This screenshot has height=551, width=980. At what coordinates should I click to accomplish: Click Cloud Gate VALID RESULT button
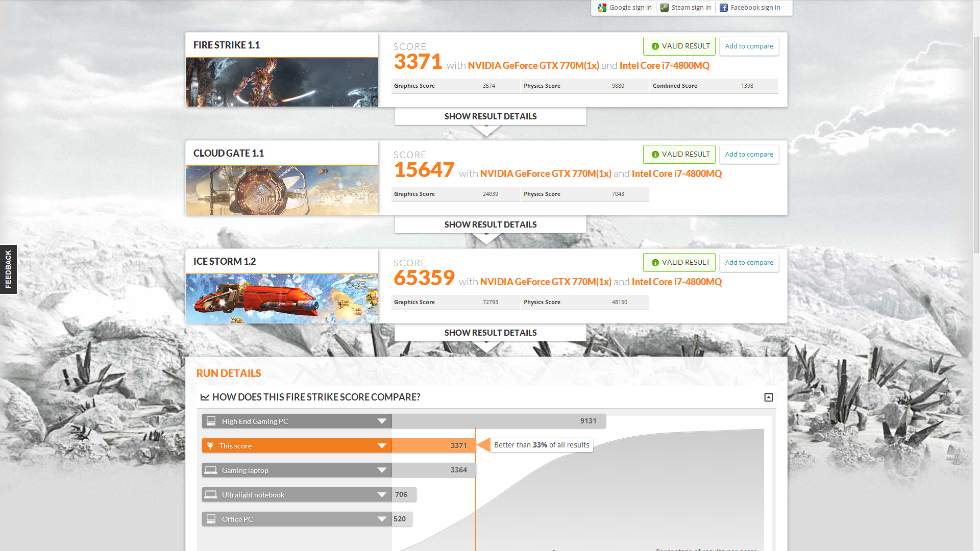point(679,155)
